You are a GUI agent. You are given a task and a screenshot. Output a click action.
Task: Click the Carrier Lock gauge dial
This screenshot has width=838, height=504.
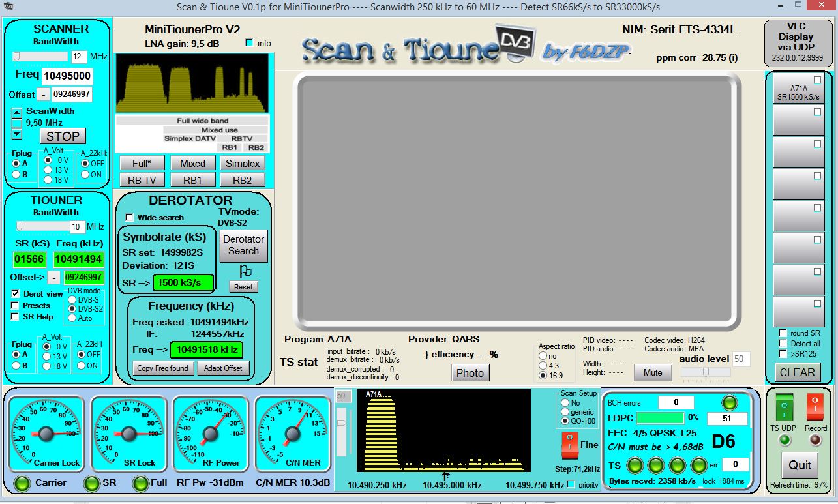(47, 433)
